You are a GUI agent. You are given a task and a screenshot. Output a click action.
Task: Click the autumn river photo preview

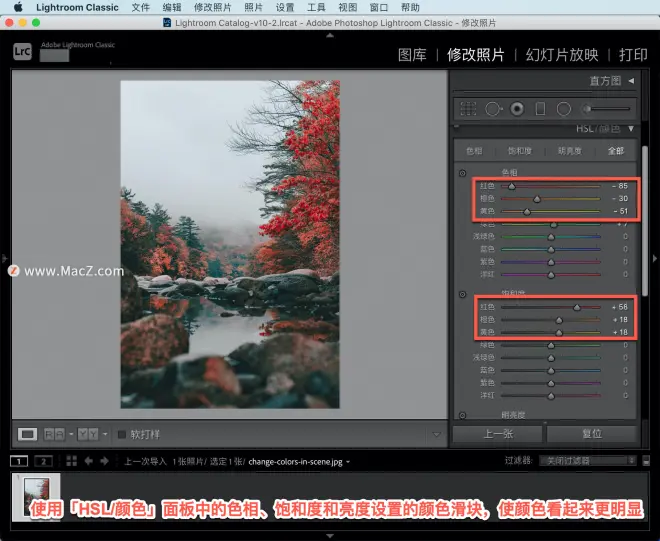[230, 244]
